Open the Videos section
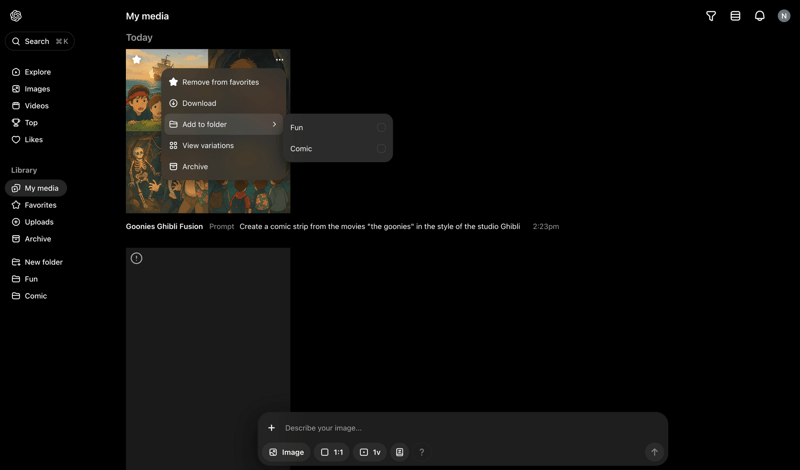 point(30,106)
